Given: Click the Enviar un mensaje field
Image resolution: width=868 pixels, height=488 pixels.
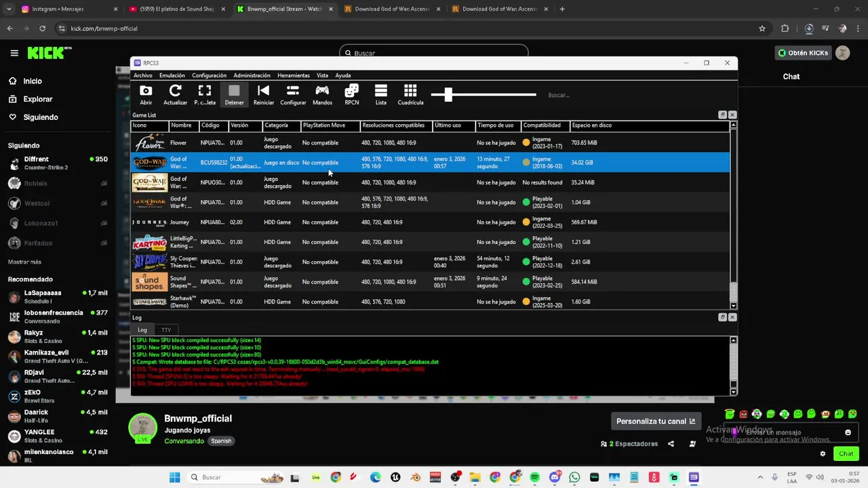Looking at the screenshot, I should pyautogui.click(x=790, y=432).
